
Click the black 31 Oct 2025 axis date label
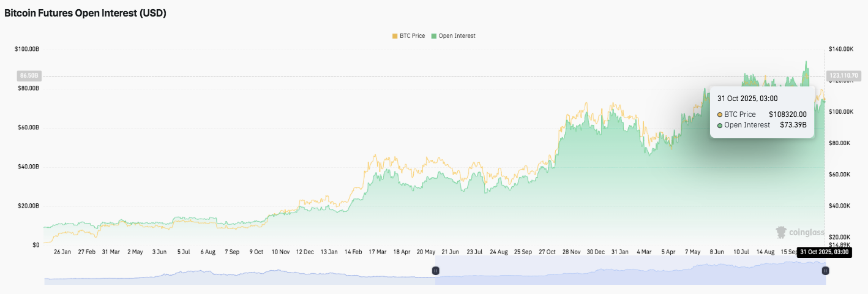click(824, 252)
